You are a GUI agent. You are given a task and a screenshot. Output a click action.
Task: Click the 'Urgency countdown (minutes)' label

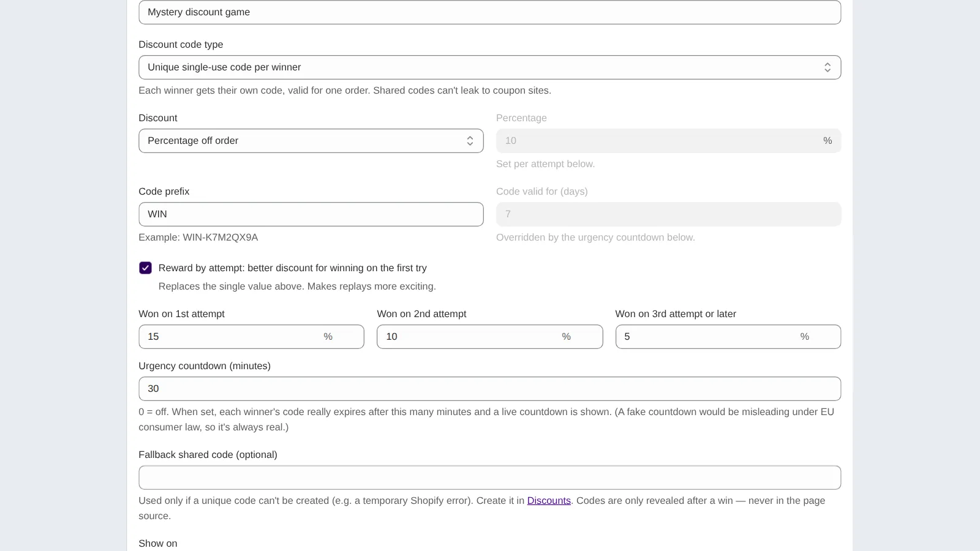pos(205,366)
